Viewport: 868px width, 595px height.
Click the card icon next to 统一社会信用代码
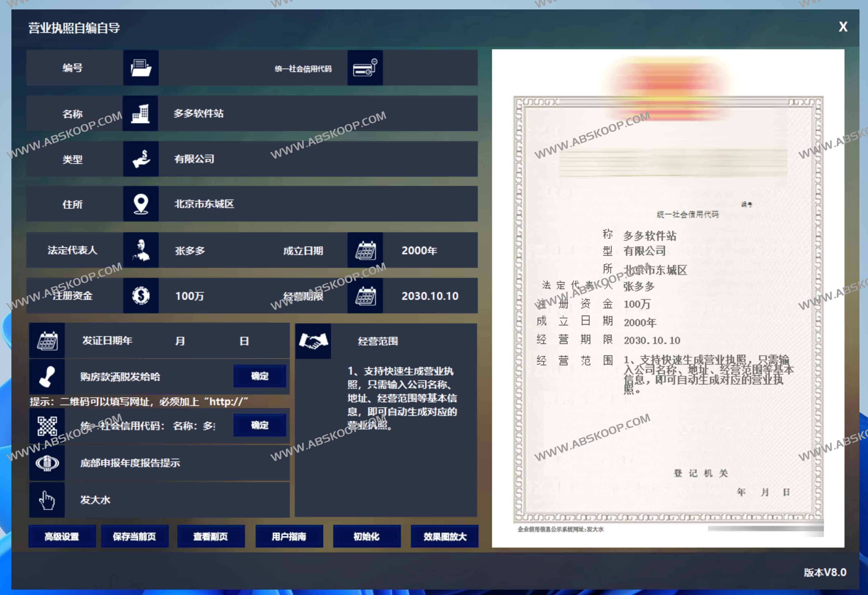click(x=365, y=68)
